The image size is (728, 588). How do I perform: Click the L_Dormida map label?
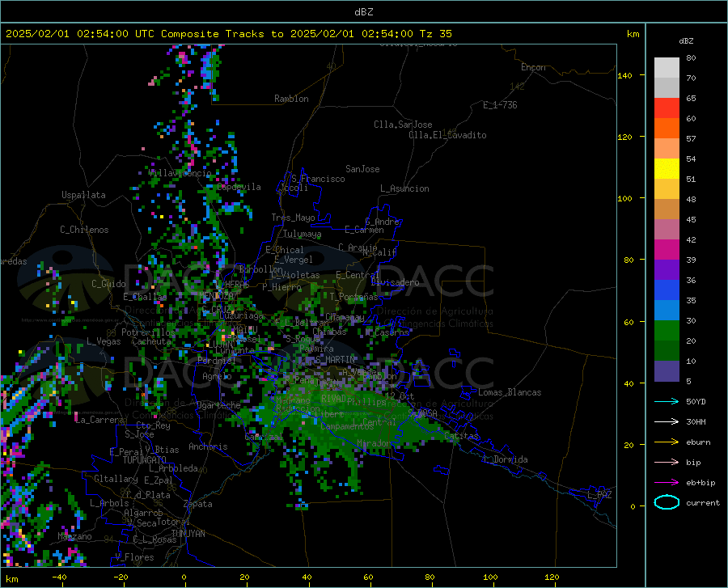click(x=506, y=459)
